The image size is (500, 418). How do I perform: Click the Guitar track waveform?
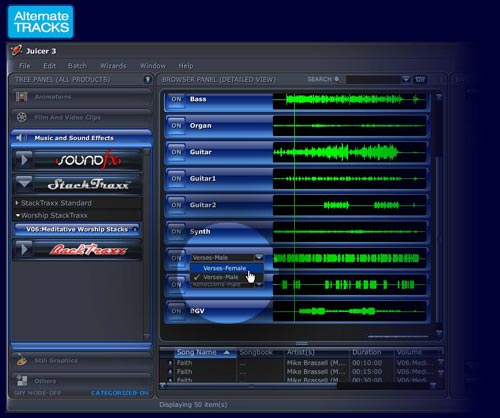pyautogui.click(x=349, y=152)
